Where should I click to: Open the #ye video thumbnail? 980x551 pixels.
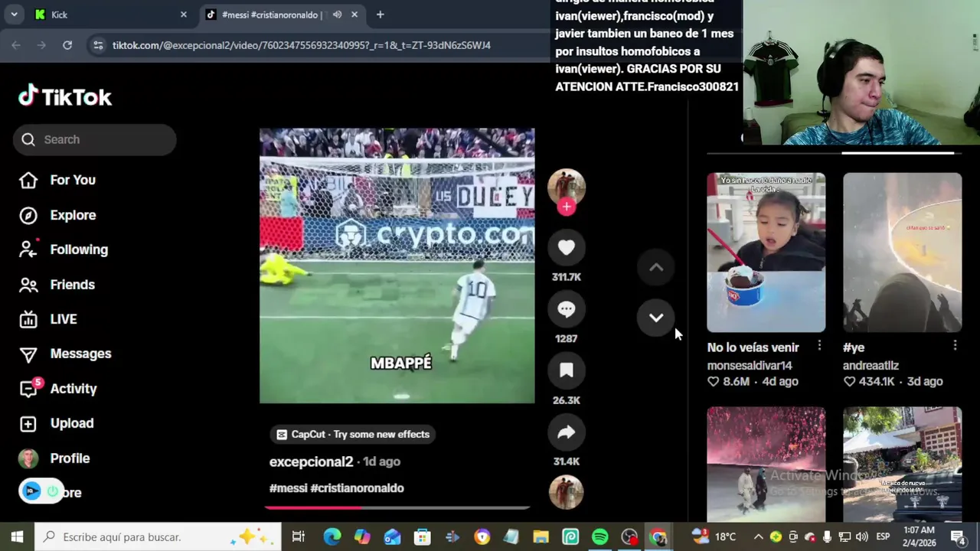[902, 253]
